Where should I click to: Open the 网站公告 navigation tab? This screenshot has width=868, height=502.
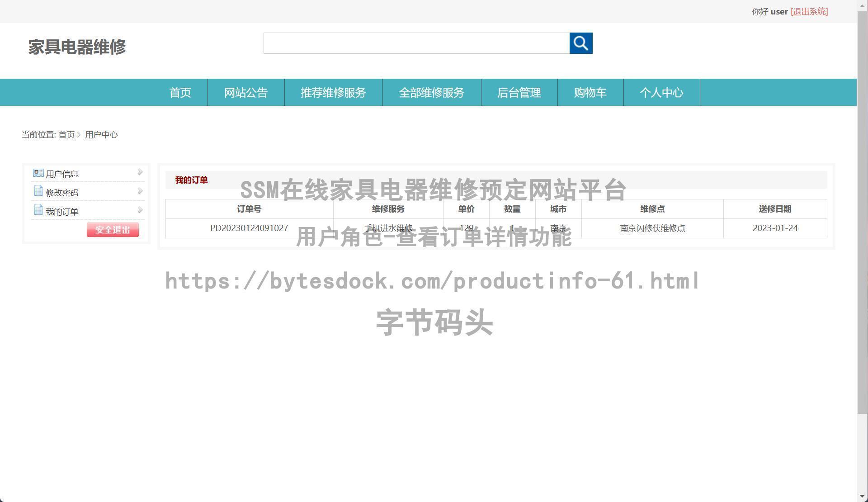246,93
